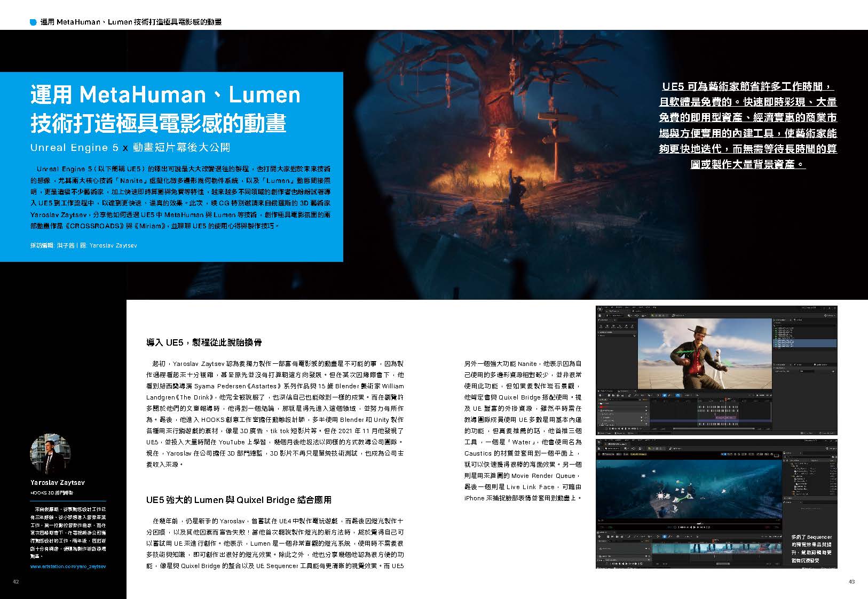Click the orange playhead in upper Sequencer timeline
The width and height of the screenshot is (868, 599).
726,399
